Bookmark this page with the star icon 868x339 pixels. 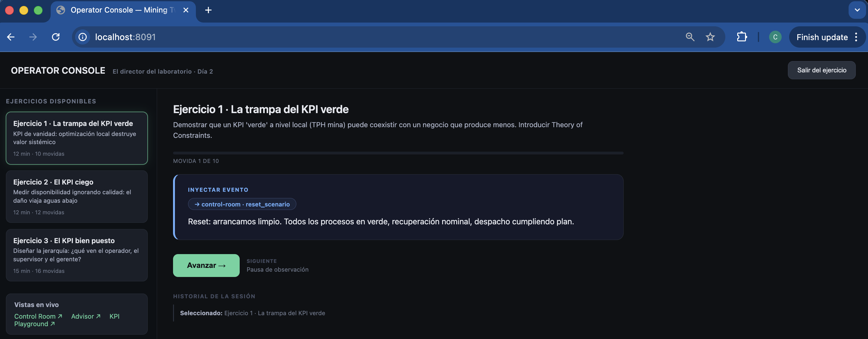710,37
